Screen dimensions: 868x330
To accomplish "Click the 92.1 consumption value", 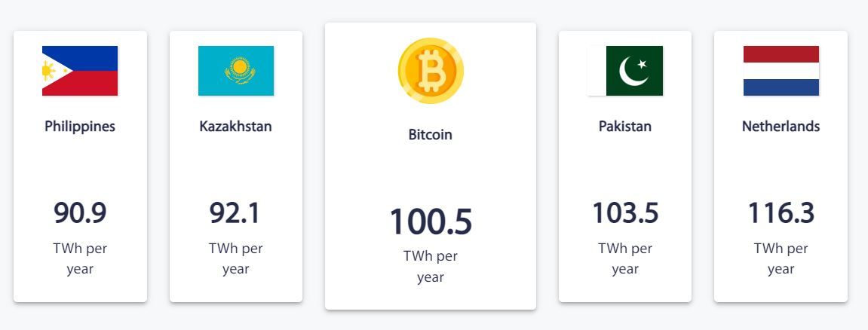I will coord(235,212).
